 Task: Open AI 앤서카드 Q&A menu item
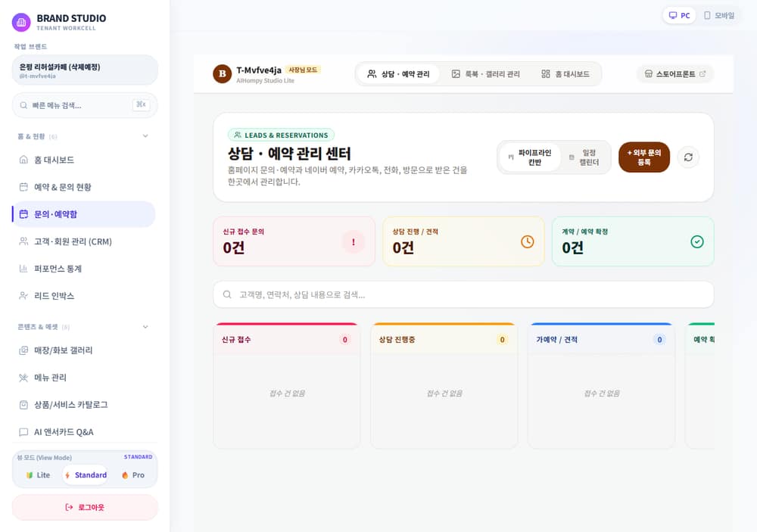(83, 432)
